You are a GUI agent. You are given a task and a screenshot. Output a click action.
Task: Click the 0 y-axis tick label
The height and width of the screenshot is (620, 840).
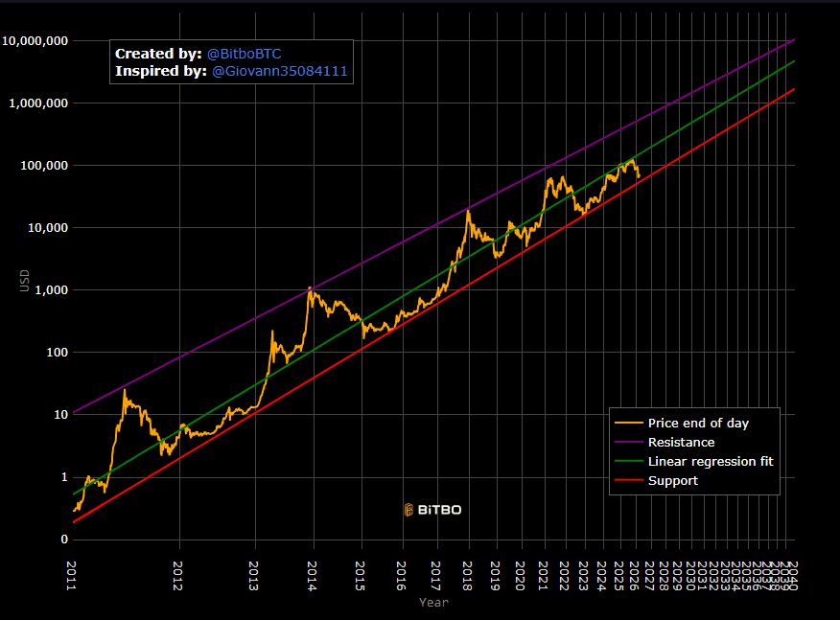pyautogui.click(x=63, y=540)
